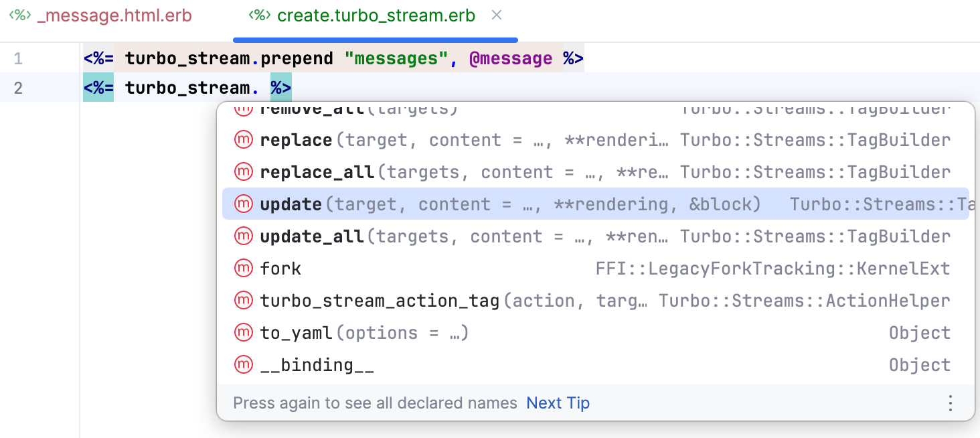Click the closing %> tag on line 2
Screen dimensions: 980x438
pos(281,88)
